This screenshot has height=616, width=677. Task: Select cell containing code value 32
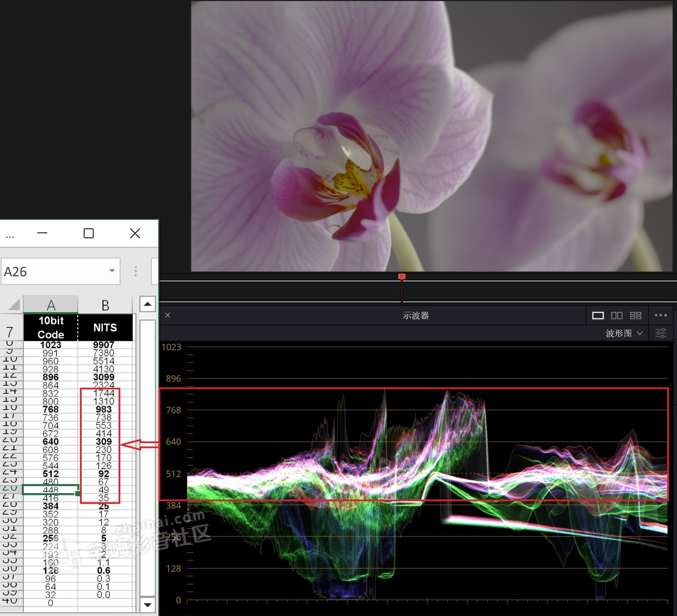click(51, 595)
